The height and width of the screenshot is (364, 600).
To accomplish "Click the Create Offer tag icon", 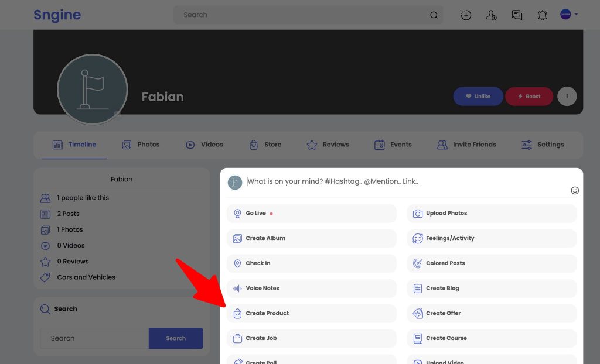I will (417, 313).
